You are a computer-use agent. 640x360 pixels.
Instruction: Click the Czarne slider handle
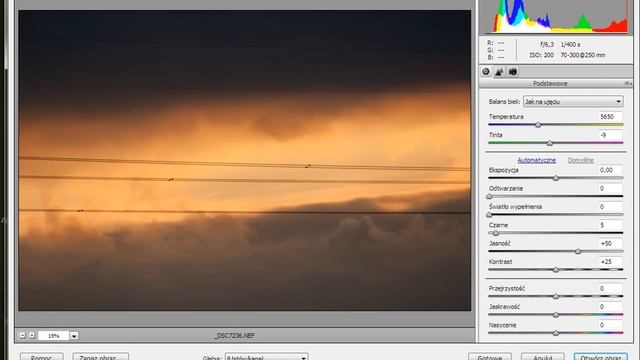click(x=496, y=233)
